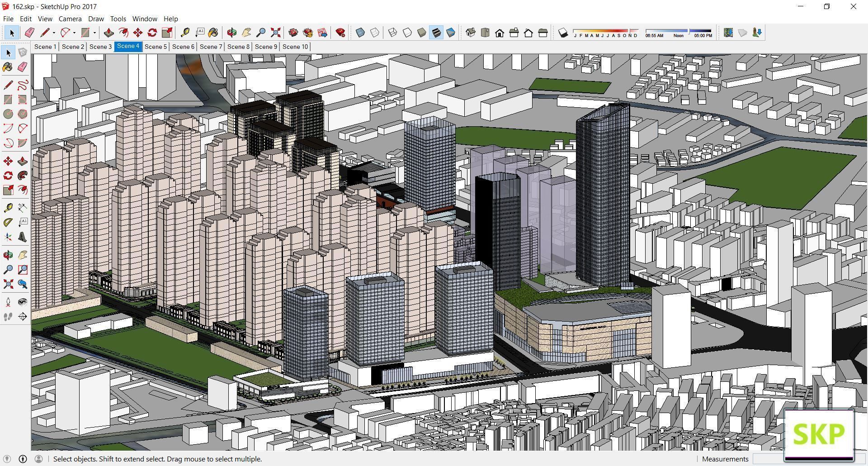This screenshot has height=466, width=868.
Task: Click the shadow time-of-day slider
Action: (x=679, y=33)
